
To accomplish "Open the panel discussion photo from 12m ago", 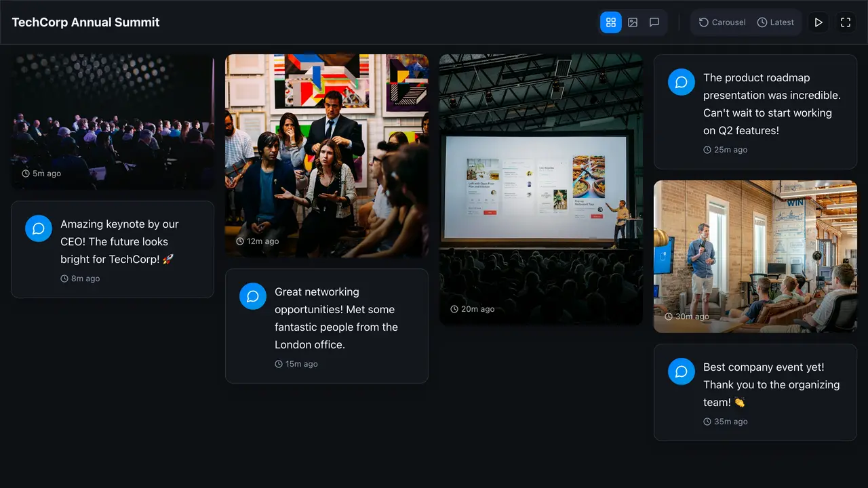I will [327, 156].
